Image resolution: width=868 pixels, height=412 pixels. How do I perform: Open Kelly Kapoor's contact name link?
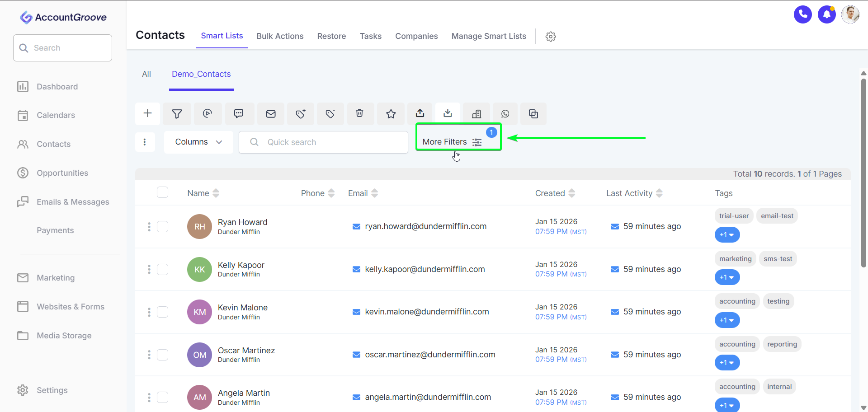pos(241,265)
